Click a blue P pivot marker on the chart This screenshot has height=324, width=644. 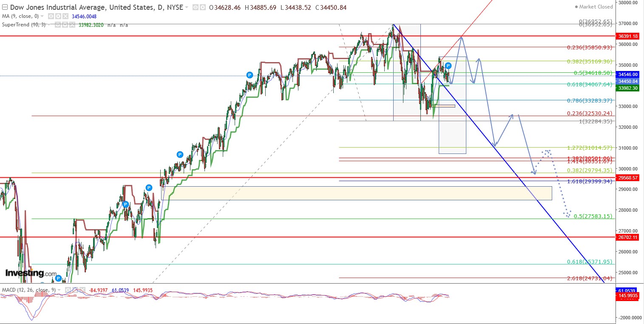pyautogui.click(x=250, y=74)
